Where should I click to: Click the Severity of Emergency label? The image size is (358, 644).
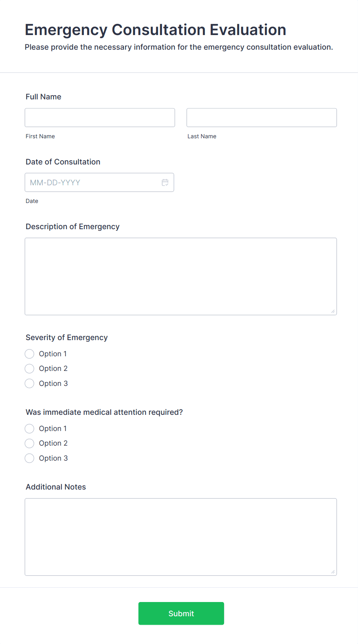coord(66,337)
